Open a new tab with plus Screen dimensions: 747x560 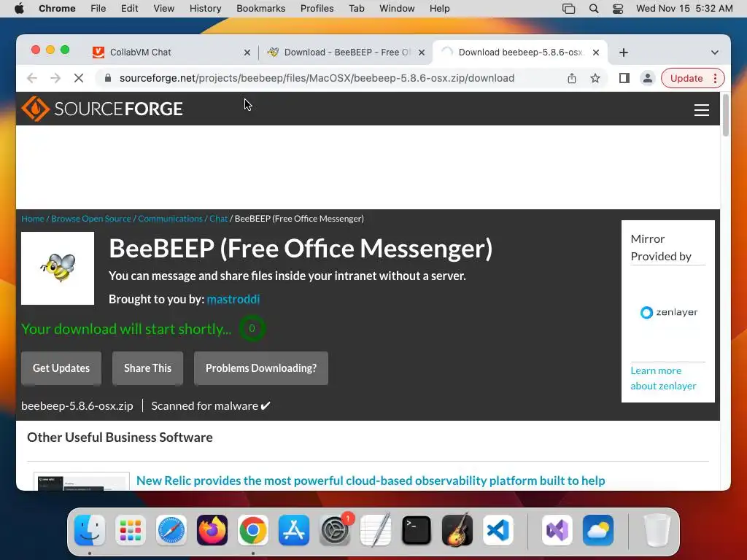tap(624, 52)
